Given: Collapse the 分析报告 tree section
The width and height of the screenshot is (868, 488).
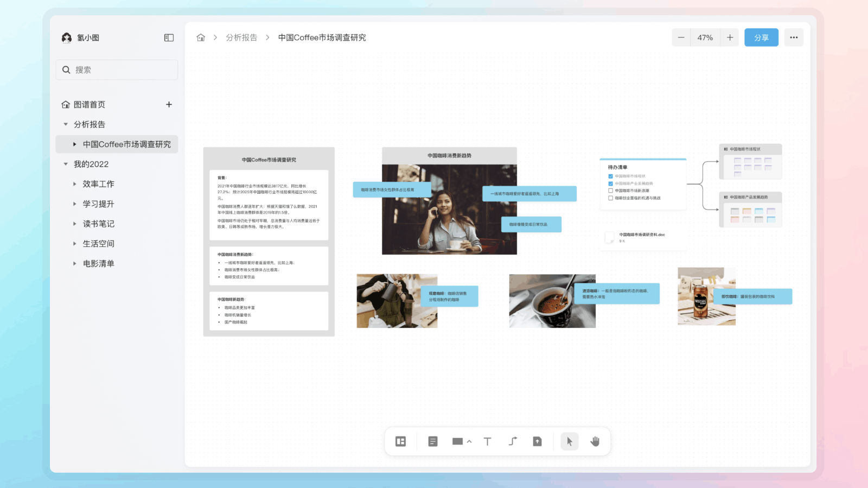Looking at the screenshot, I should point(66,124).
